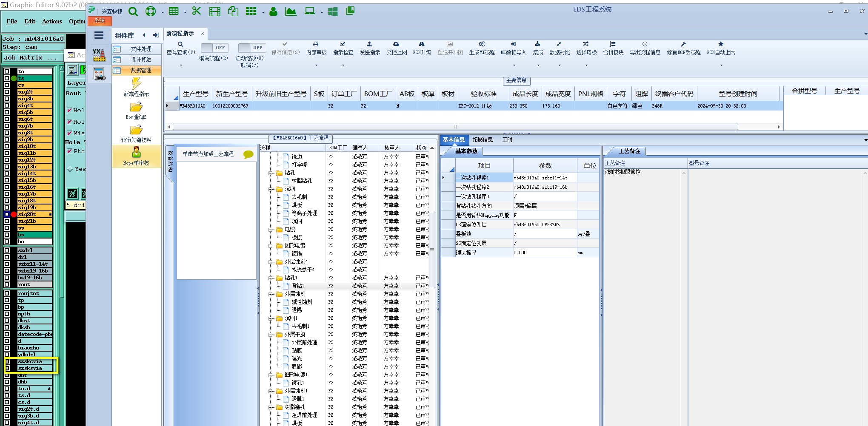Click the green film strip icon
The width and height of the screenshot is (868, 426).
[x=215, y=11]
